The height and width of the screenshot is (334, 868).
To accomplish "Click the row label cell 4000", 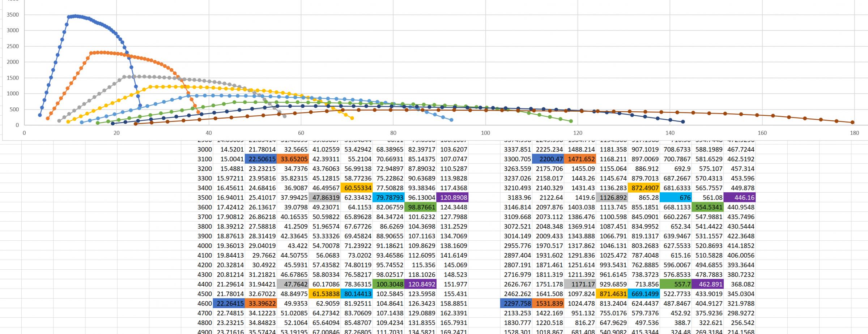I will coord(197,246).
